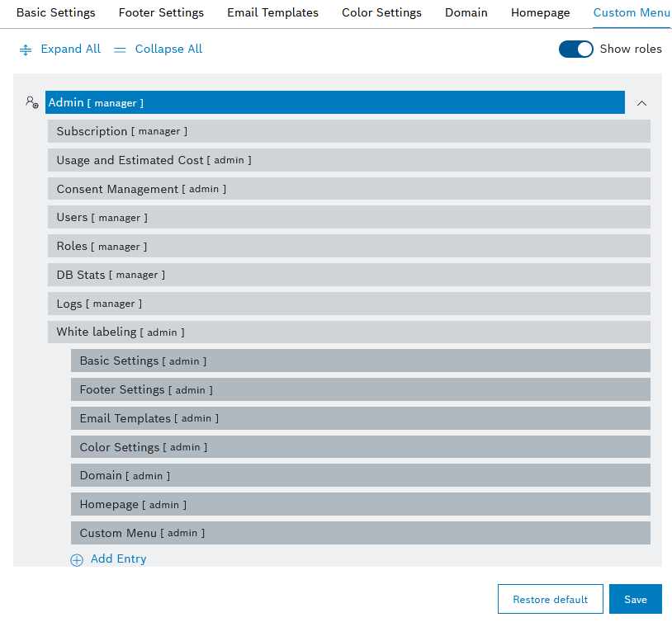
Task: Select the White labeling menu entry
Action: click(x=348, y=332)
